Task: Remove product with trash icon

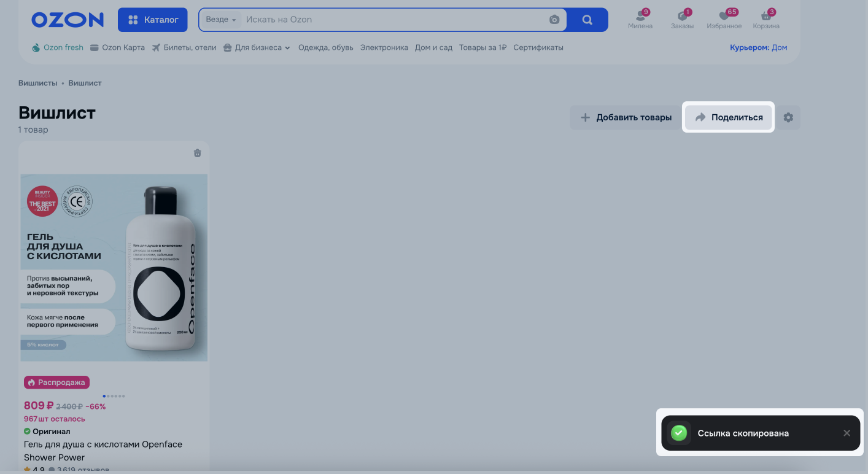Action: (197, 153)
